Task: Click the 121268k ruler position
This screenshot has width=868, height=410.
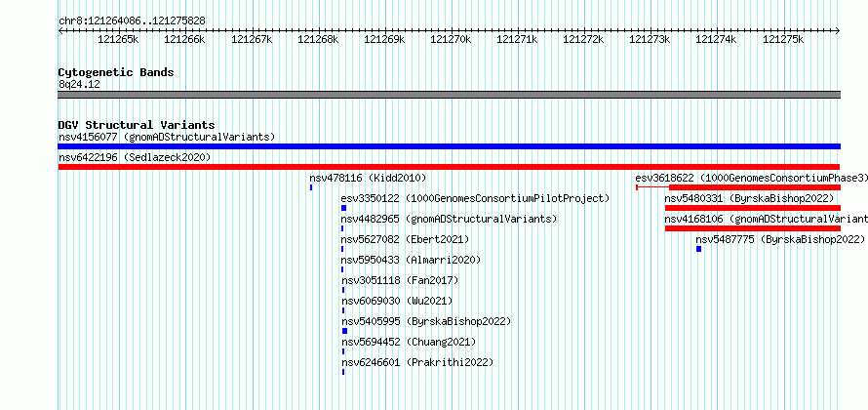Action: [318, 39]
